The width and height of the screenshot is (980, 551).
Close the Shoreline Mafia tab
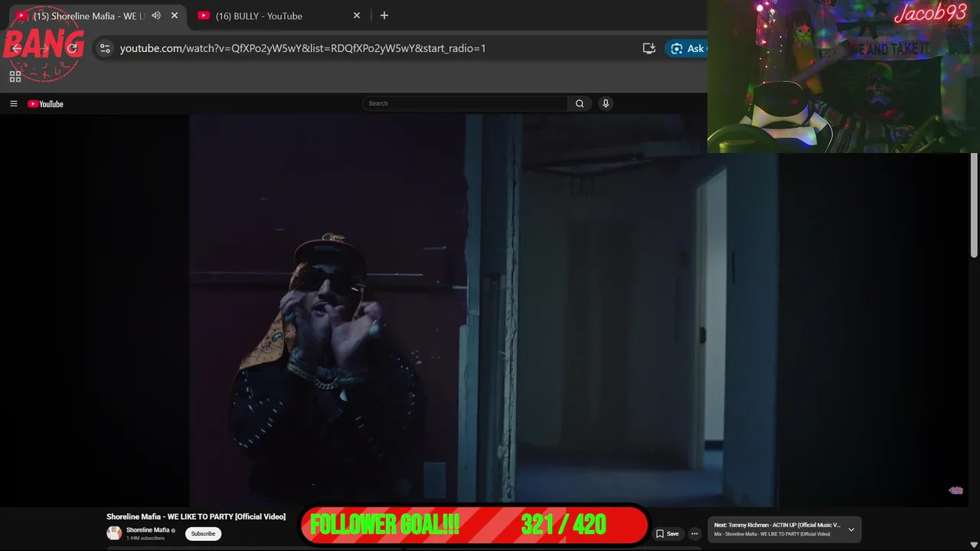point(175,15)
